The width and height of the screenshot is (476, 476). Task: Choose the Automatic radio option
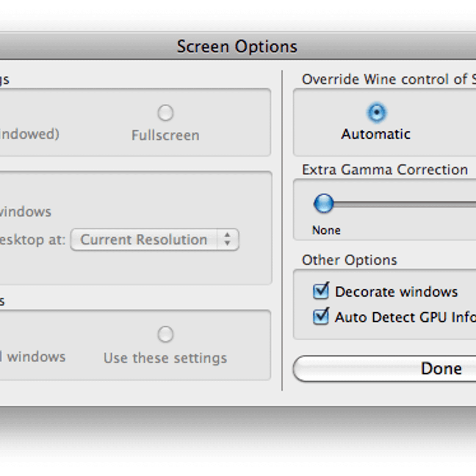[x=377, y=113]
